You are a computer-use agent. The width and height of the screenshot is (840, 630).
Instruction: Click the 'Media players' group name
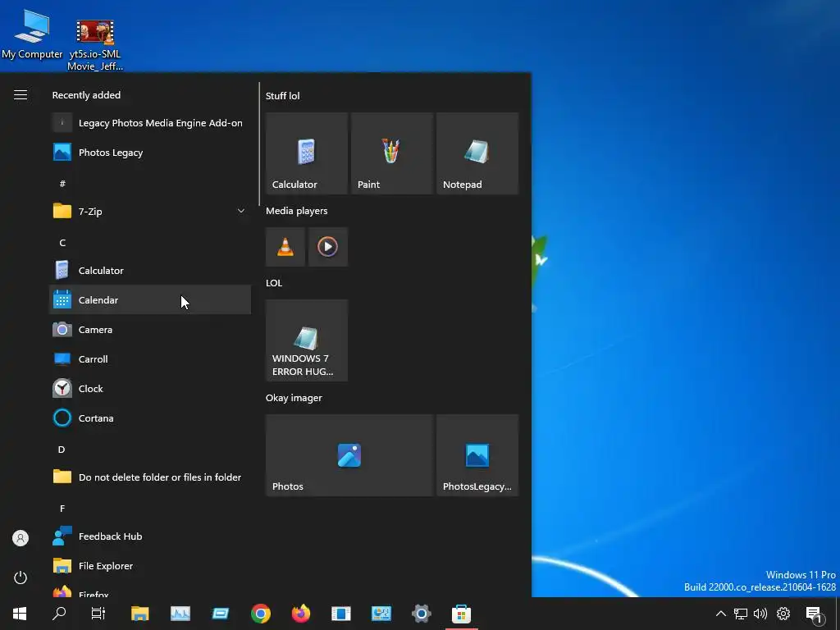(297, 211)
